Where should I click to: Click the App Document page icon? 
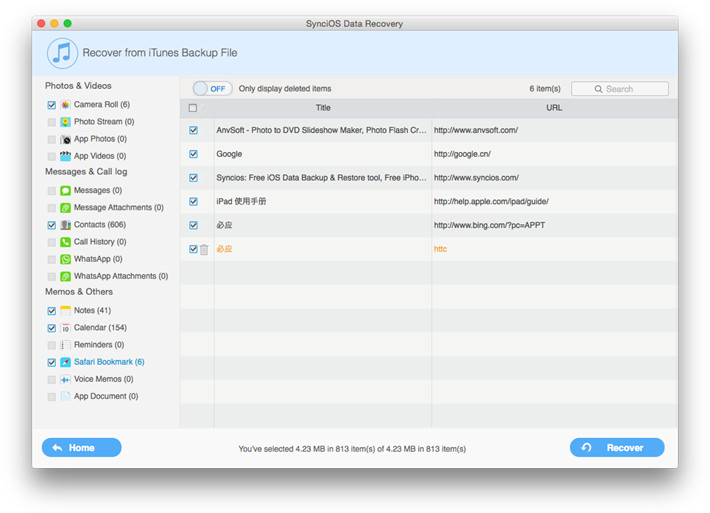coord(65,397)
